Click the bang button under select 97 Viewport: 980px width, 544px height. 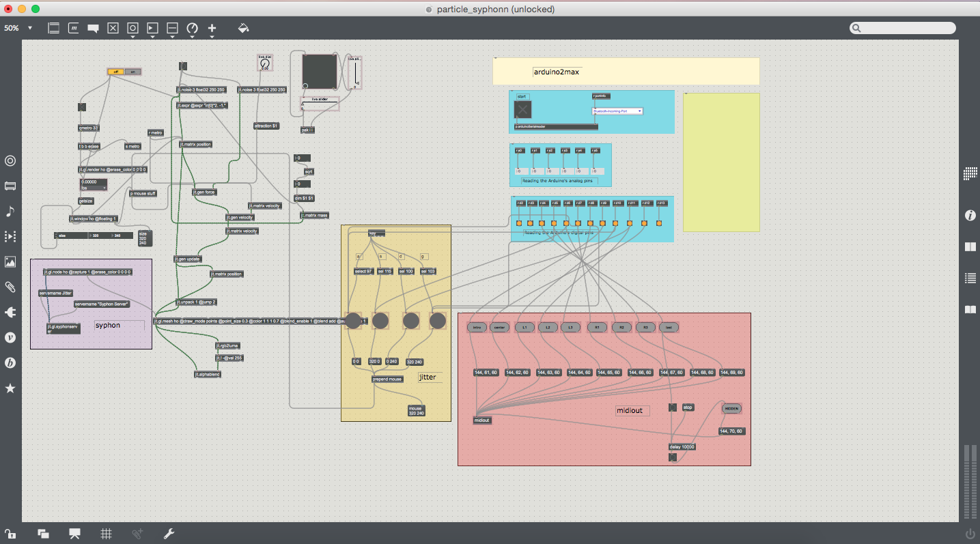coord(353,321)
